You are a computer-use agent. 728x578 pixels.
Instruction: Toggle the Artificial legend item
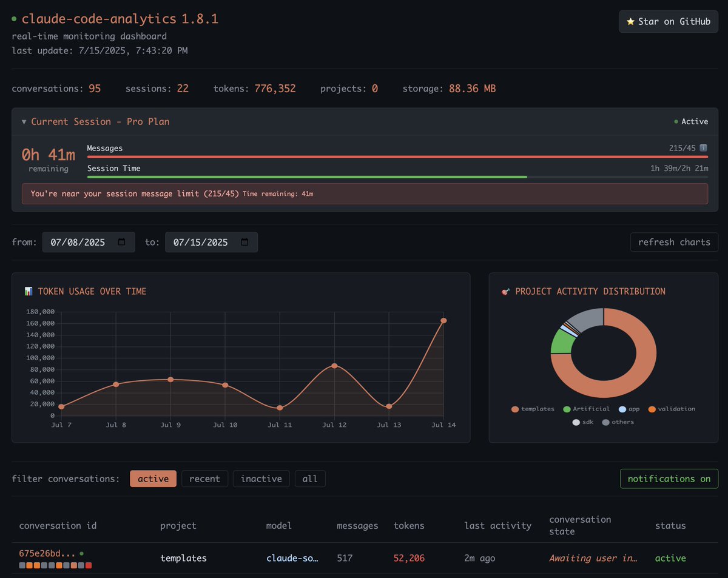point(586,409)
